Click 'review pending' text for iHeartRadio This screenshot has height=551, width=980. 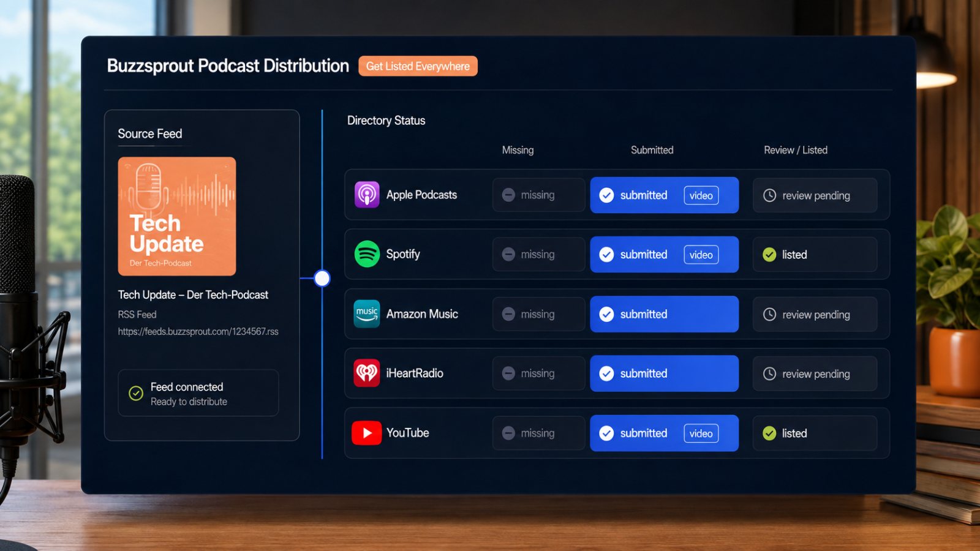[816, 374]
